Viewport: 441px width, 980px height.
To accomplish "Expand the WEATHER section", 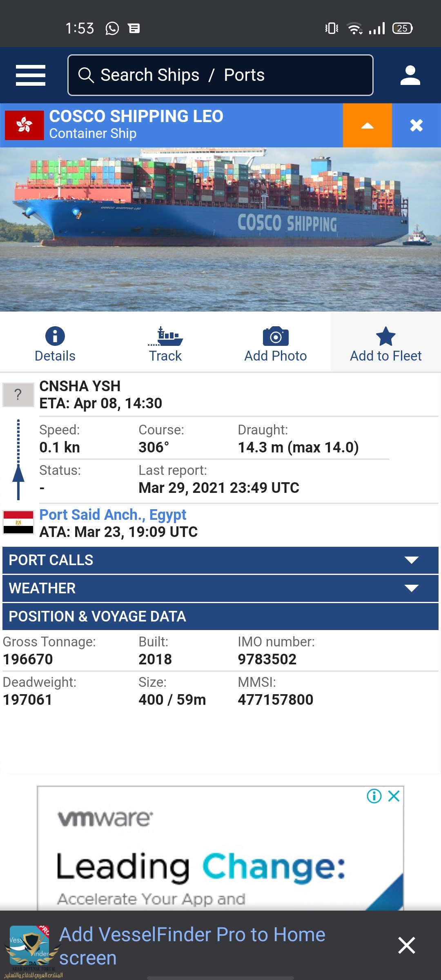I will click(220, 588).
